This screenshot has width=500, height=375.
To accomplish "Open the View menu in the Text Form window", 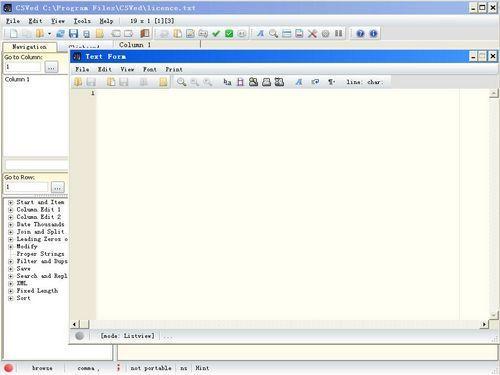I will [127, 69].
